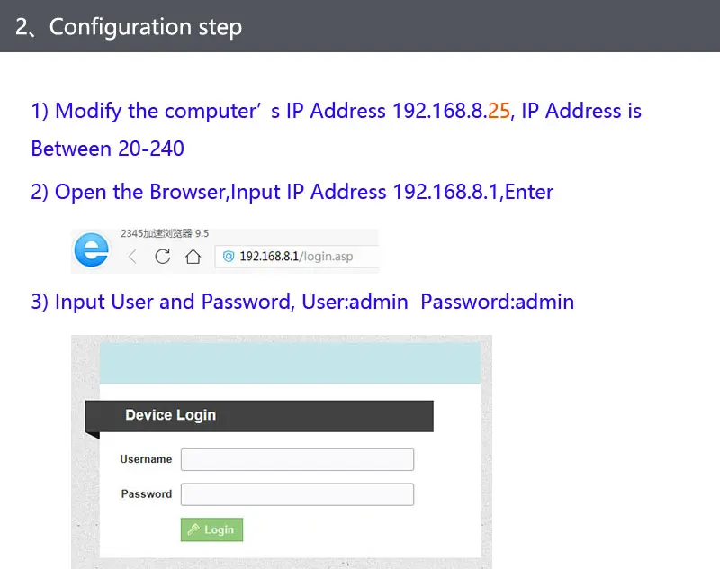Viewport: 720px width, 588px height.
Task: Click the shield security icon in address bar
Action: click(x=229, y=256)
